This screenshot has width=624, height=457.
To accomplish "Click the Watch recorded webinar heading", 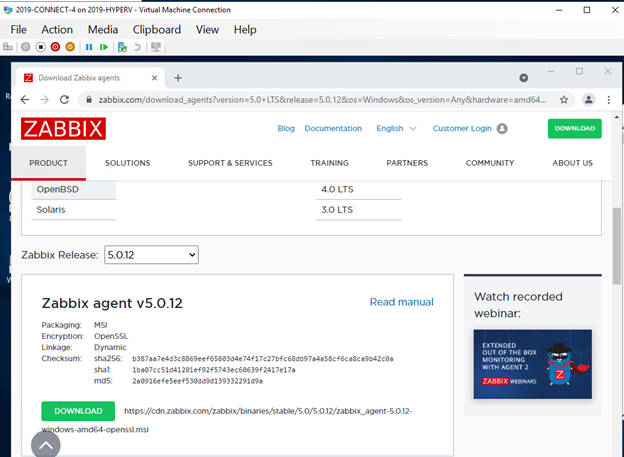I will pos(518,305).
